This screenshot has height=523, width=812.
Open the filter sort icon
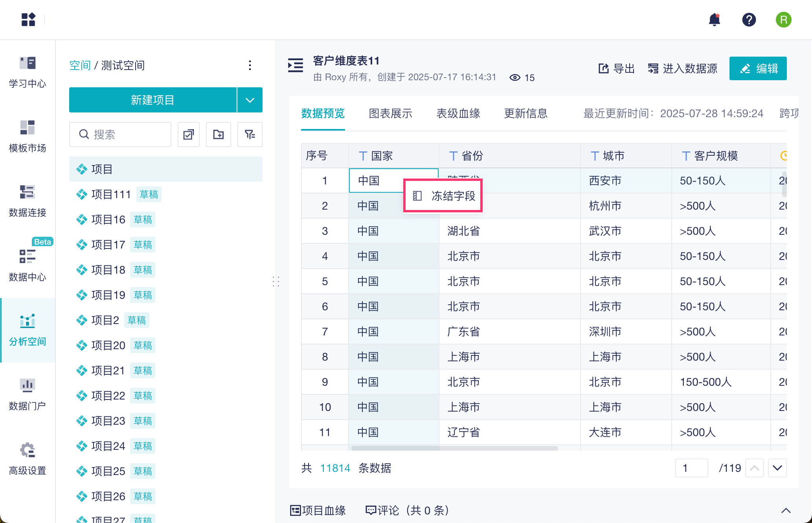pyautogui.click(x=250, y=134)
